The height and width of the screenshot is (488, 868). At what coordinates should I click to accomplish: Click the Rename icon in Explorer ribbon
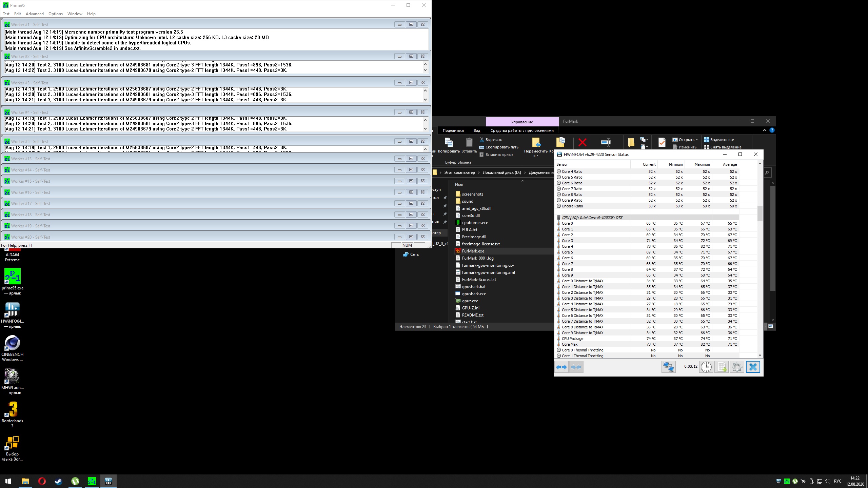click(606, 142)
